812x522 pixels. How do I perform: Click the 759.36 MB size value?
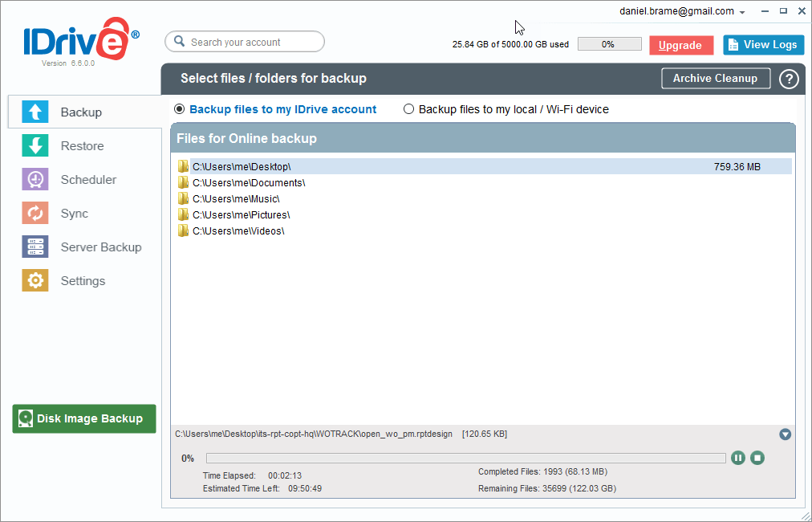[x=737, y=167]
